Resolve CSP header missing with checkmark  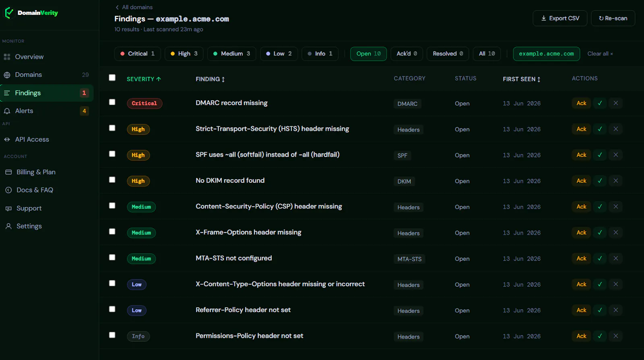[600, 207]
